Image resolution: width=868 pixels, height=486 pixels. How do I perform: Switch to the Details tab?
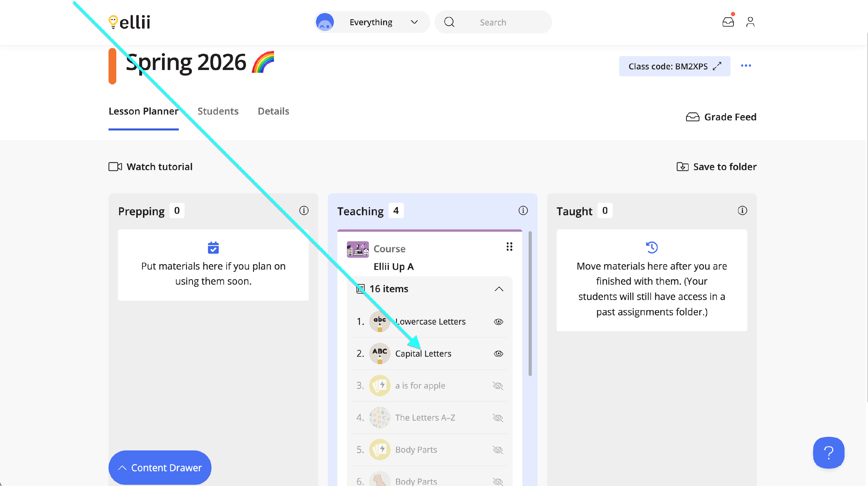[273, 111]
